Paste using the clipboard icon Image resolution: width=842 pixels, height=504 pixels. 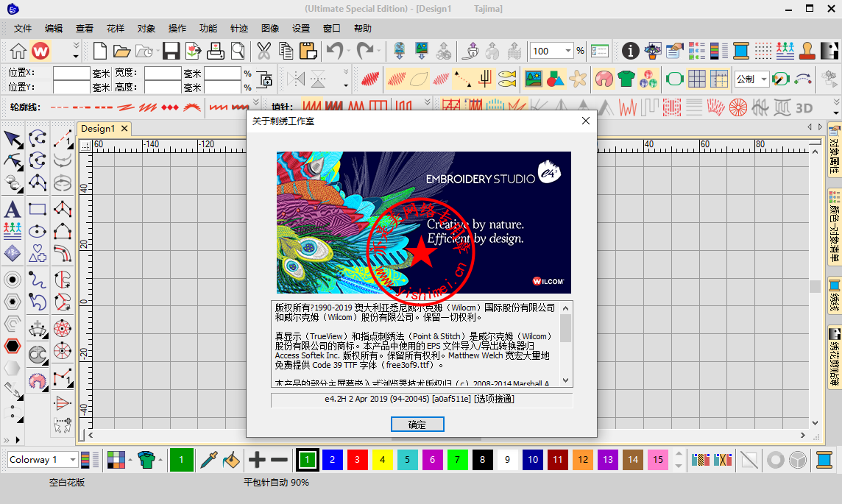[x=308, y=51]
